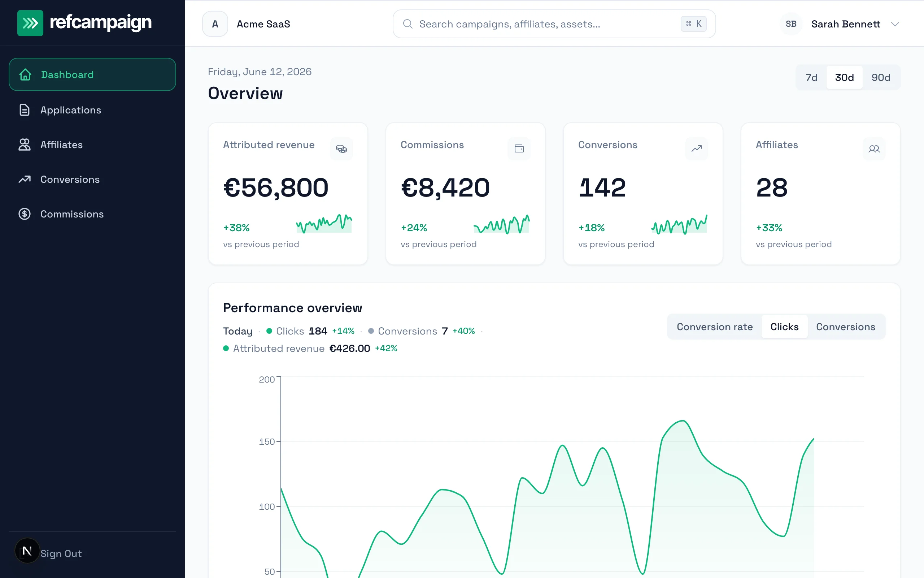924x578 pixels.
Task: Click the grey Conversions legend dot
Action: click(371, 331)
